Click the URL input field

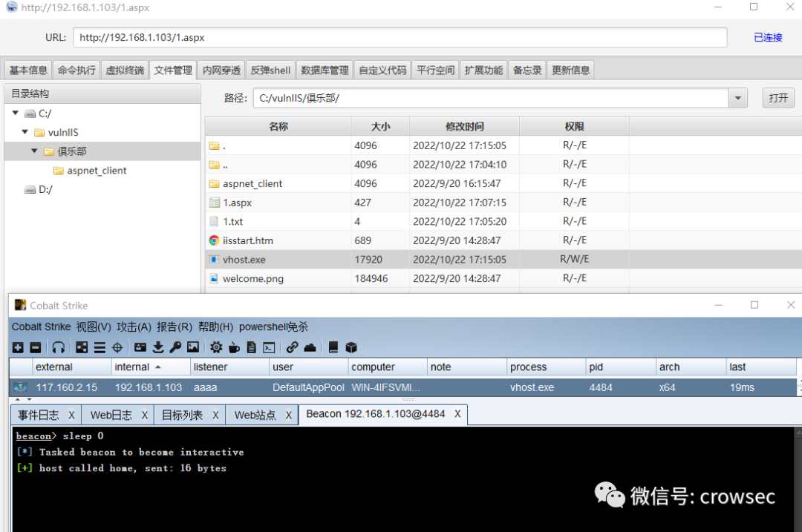point(400,37)
